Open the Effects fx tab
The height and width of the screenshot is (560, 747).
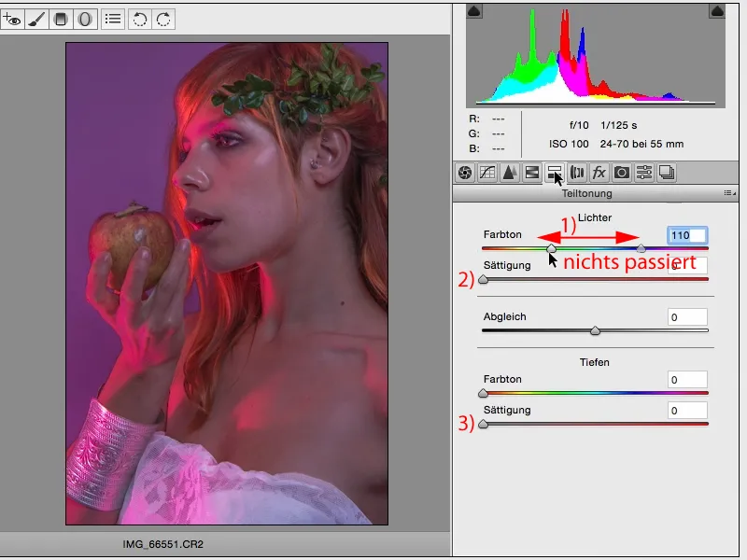(x=599, y=173)
